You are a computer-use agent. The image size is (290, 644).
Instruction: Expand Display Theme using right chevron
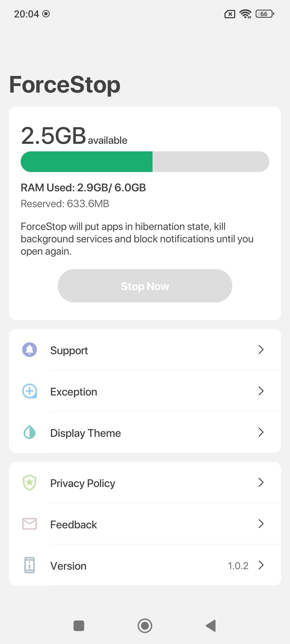[x=261, y=432]
